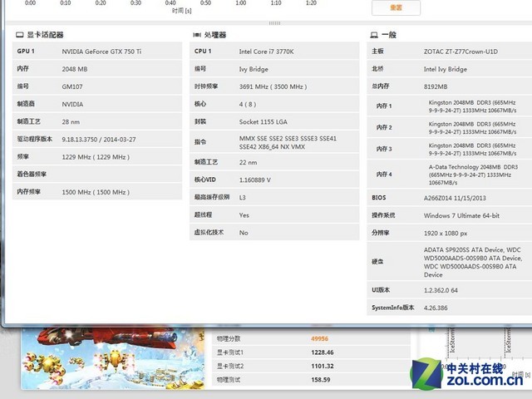
Task: Select the '1228.46' graphics test 1 result
Action: [323, 352]
